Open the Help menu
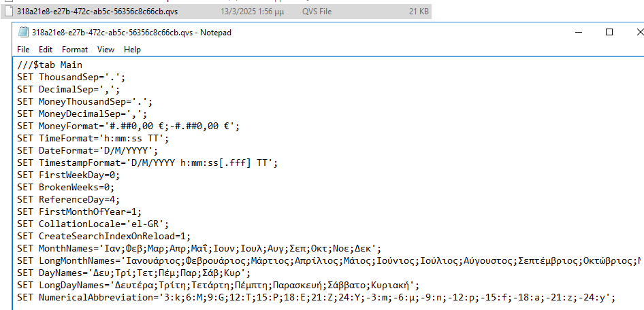Image resolution: width=644 pixels, height=310 pixels. click(132, 50)
